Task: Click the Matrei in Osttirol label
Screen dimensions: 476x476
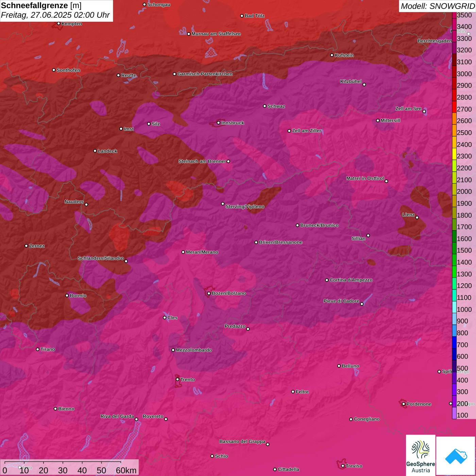Action: click(x=365, y=178)
